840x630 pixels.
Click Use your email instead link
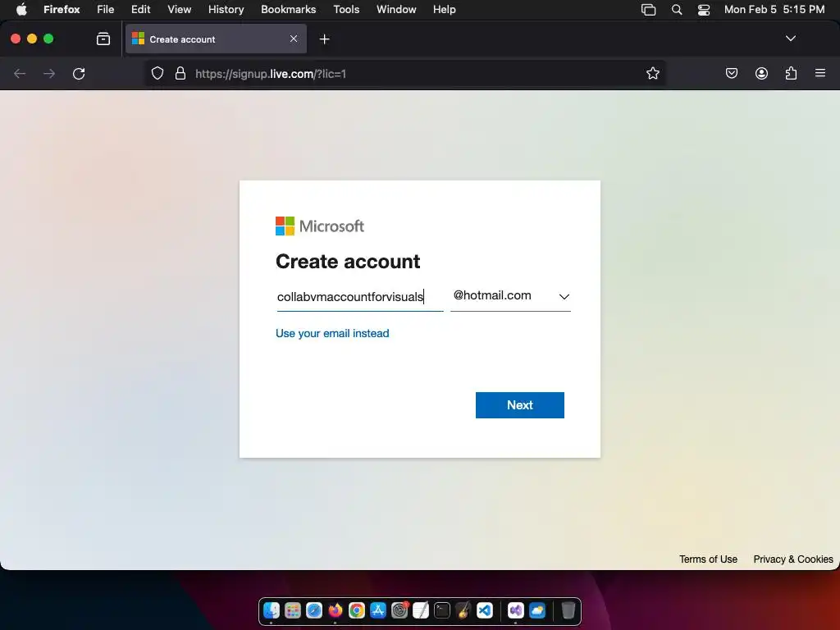click(x=332, y=333)
